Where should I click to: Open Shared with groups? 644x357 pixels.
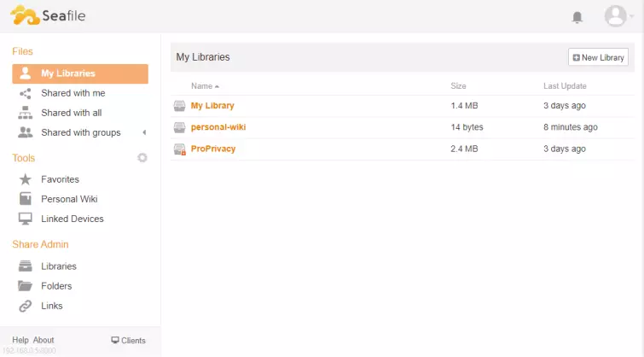click(x=80, y=132)
